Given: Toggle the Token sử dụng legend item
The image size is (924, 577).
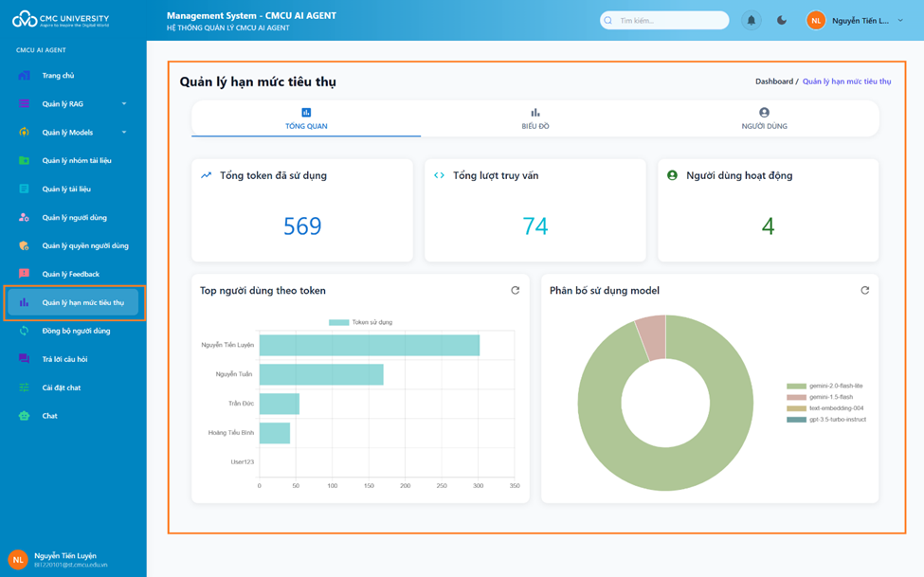Looking at the screenshot, I should pos(361,322).
